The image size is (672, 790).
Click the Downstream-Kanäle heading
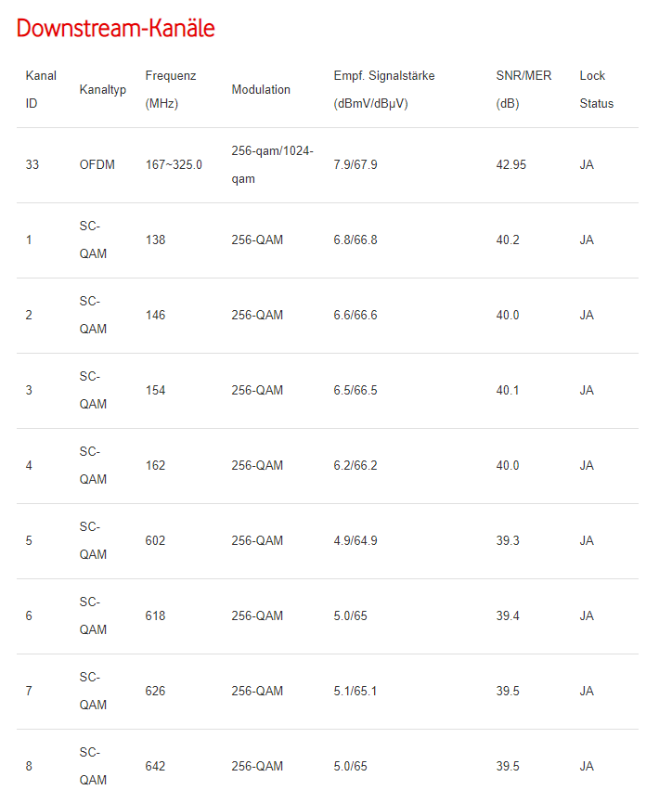(x=116, y=29)
